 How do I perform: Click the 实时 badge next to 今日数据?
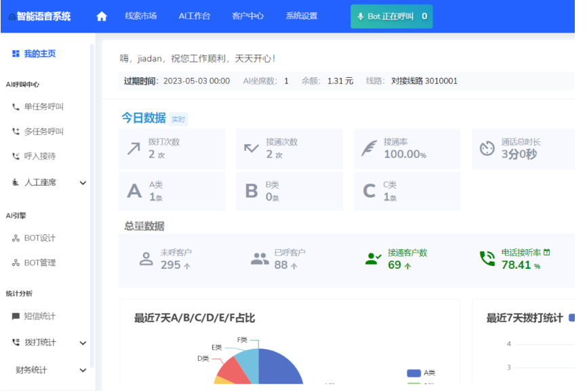click(x=179, y=118)
